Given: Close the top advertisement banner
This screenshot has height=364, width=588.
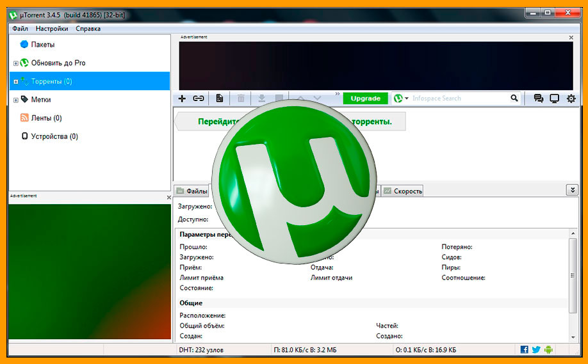Looking at the screenshot, I should [571, 38].
